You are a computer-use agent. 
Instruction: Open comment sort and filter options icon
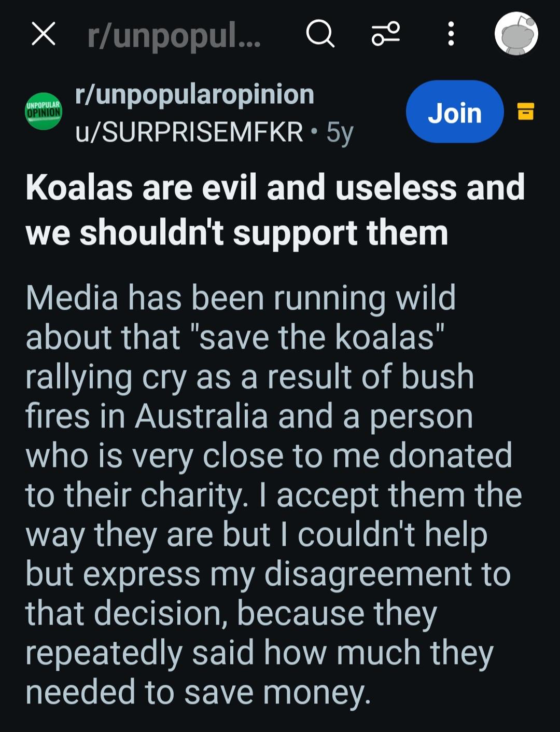tap(386, 35)
